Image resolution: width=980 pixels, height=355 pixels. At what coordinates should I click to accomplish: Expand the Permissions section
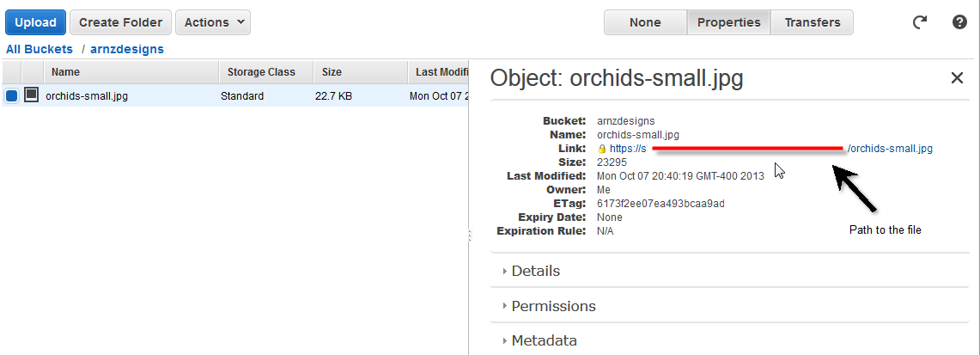click(553, 306)
